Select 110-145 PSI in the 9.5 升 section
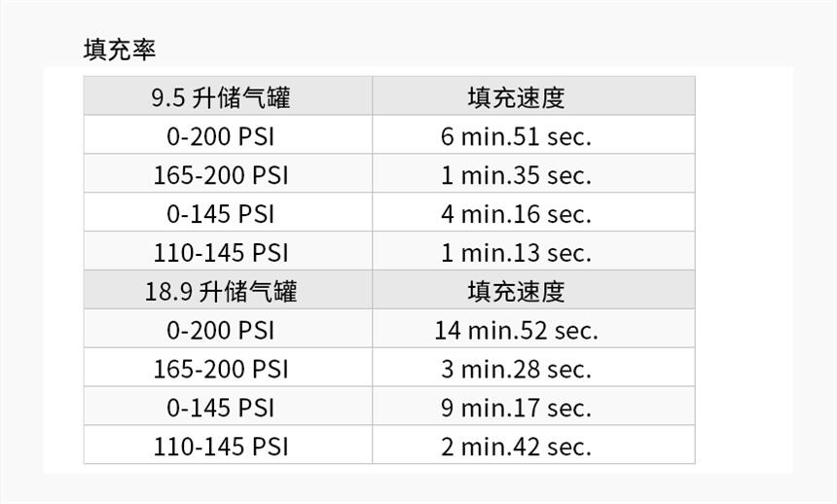837x504 pixels. [x=221, y=253]
